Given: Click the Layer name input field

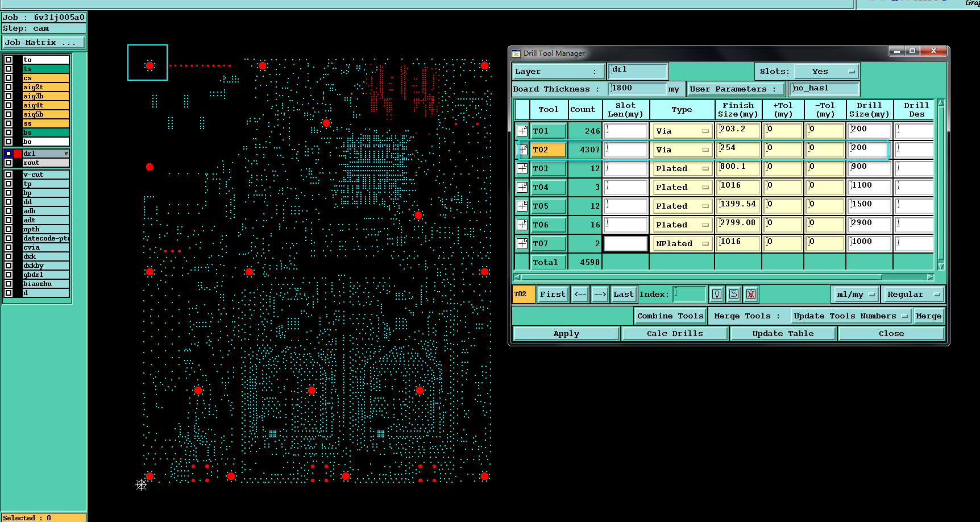Looking at the screenshot, I should point(638,71).
